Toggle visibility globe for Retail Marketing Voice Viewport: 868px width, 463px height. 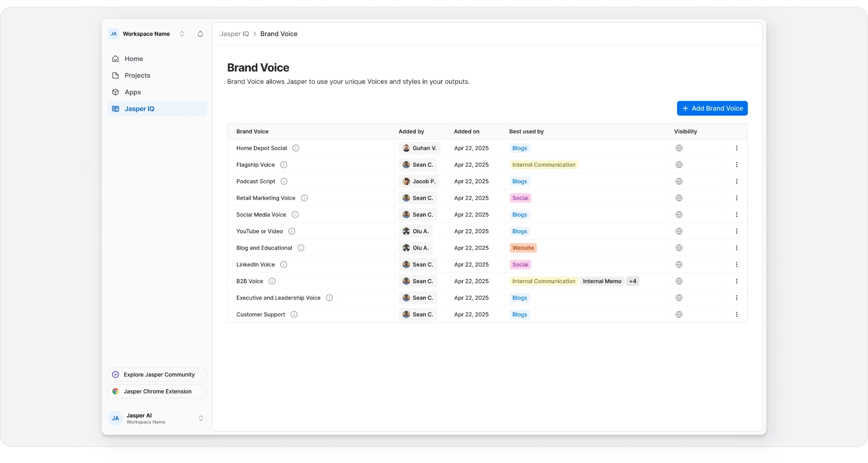coord(679,198)
